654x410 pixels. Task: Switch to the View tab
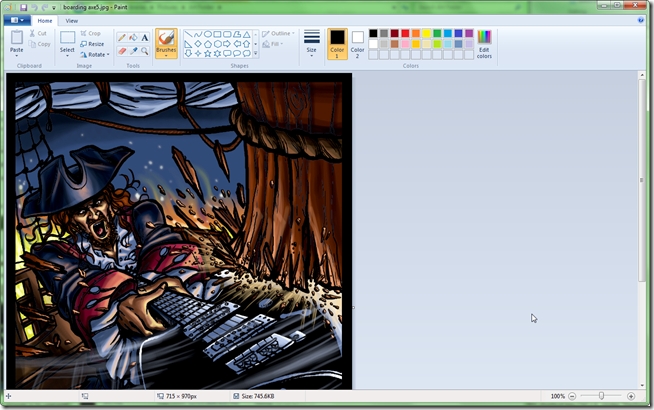click(x=71, y=21)
